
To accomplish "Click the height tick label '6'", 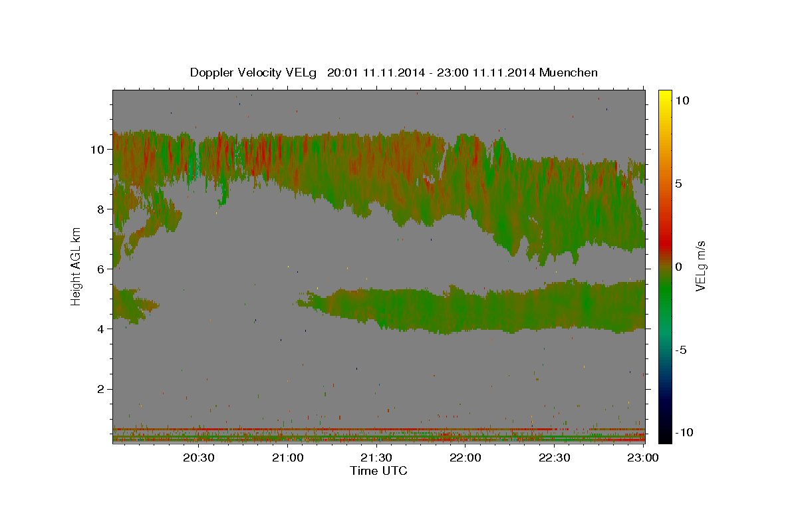I will click(x=102, y=269).
